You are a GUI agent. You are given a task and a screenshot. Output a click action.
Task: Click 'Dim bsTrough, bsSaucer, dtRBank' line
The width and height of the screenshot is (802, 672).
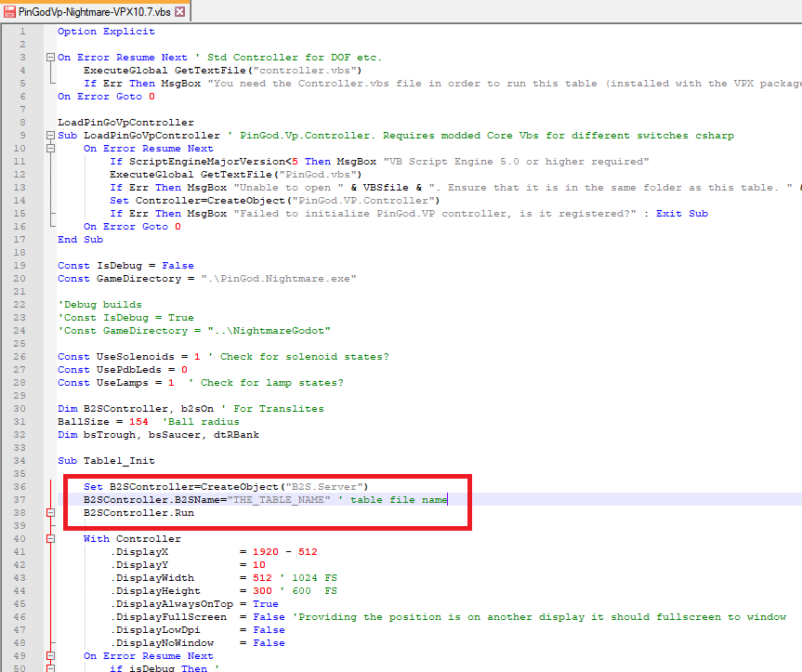click(159, 435)
